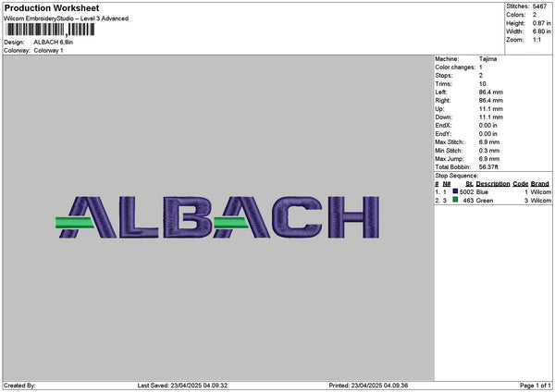
Task: Click the 'Description' column header
Action: (493, 184)
